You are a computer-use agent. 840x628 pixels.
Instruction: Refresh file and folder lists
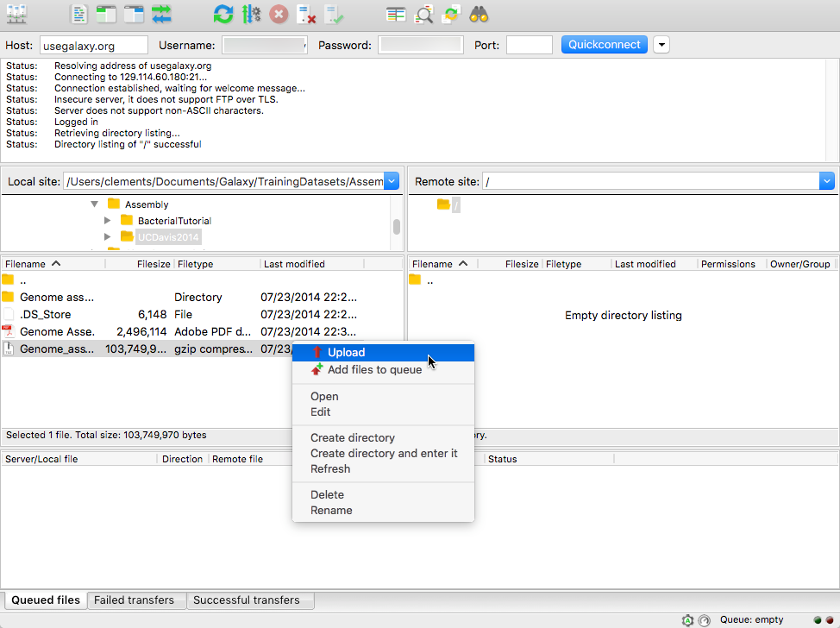223,15
